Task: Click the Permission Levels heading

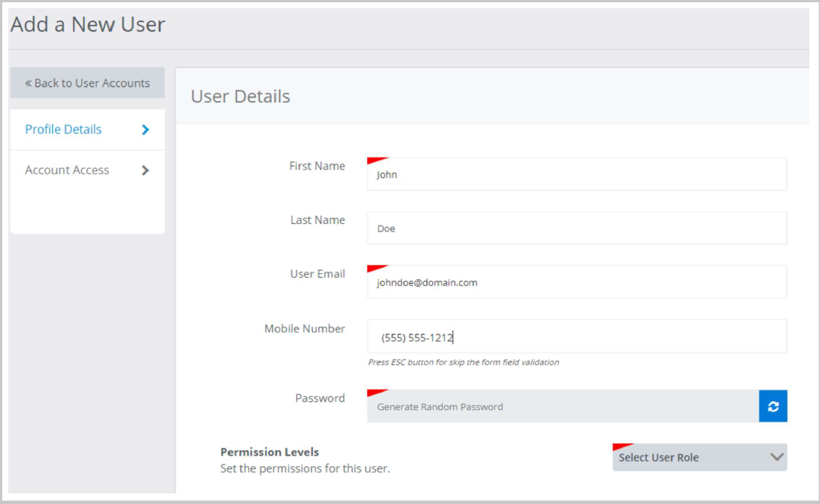Action: (x=270, y=452)
